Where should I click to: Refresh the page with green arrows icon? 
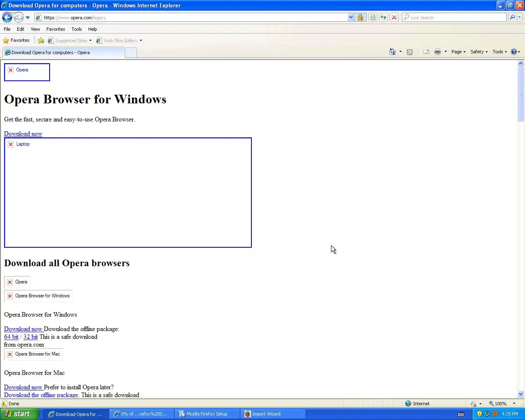(383, 18)
